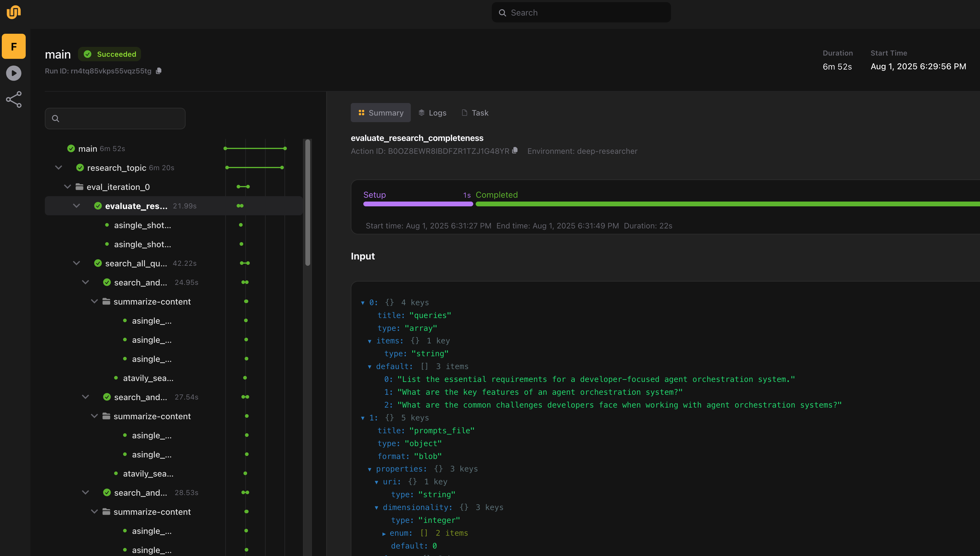Viewport: 980px width, 556px height.
Task: Click the tree filter search icon
Action: pyautogui.click(x=55, y=118)
